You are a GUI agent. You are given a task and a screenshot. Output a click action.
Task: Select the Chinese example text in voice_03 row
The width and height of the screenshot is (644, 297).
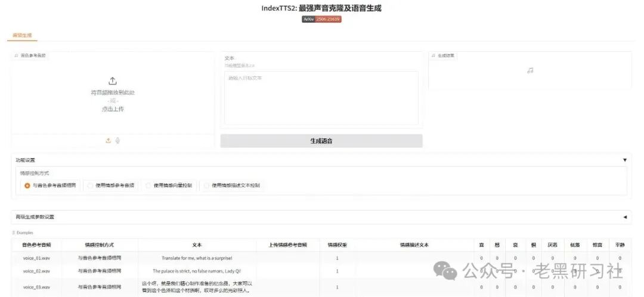(x=197, y=287)
